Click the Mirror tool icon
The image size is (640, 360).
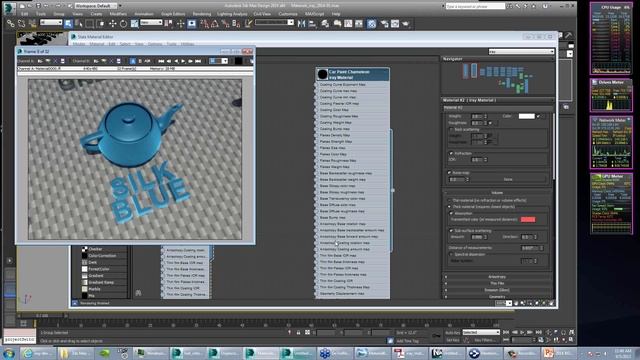(301, 24)
